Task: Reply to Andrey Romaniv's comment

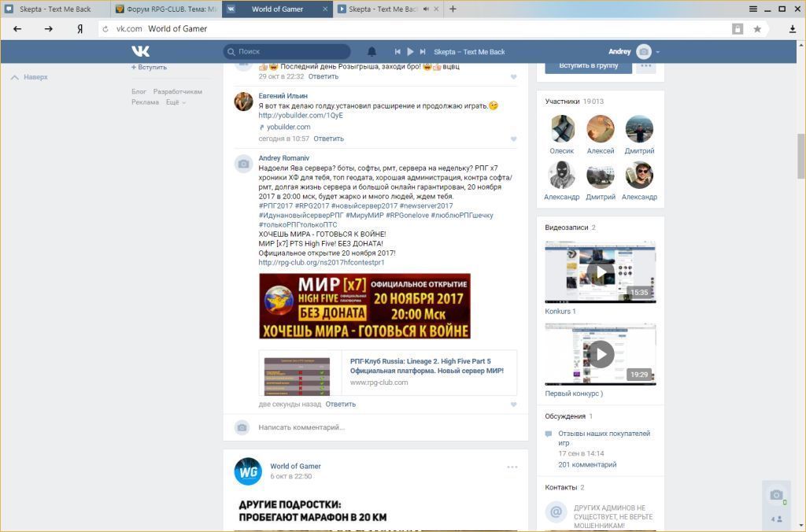Action: point(340,404)
